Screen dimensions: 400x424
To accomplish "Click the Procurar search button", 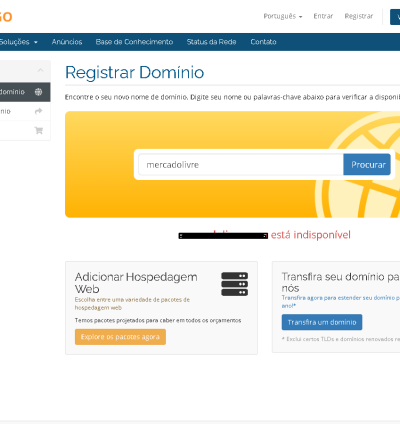I will coord(367,165).
